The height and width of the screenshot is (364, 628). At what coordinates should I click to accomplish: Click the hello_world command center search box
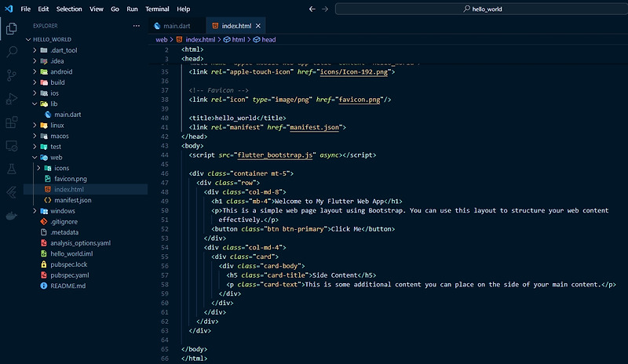coord(483,9)
